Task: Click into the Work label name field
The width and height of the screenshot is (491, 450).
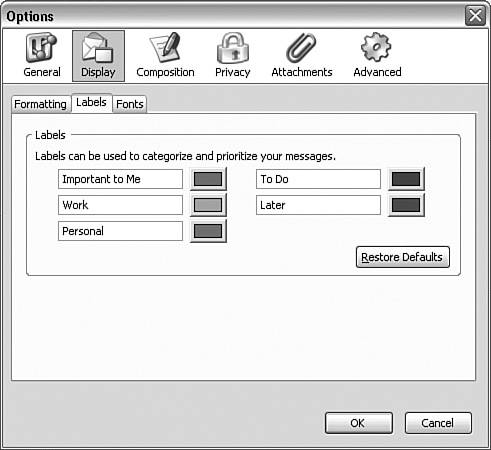Action: (x=120, y=205)
